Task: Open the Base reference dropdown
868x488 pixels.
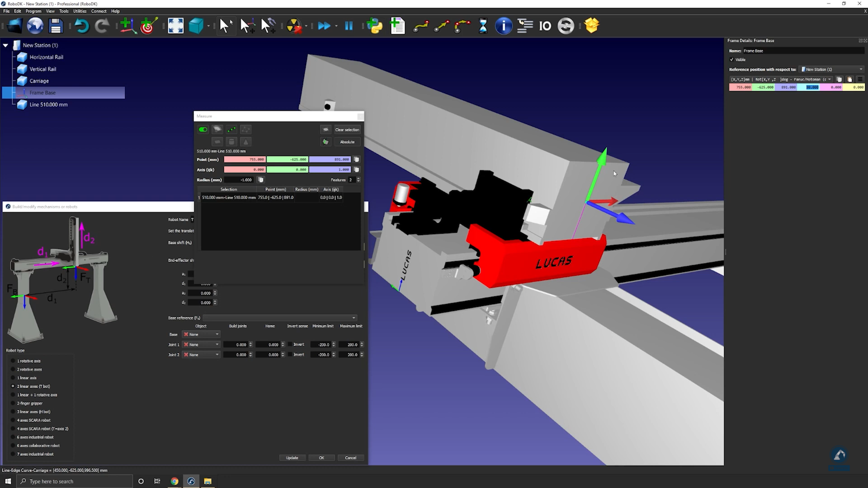Action: tap(279, 318)
